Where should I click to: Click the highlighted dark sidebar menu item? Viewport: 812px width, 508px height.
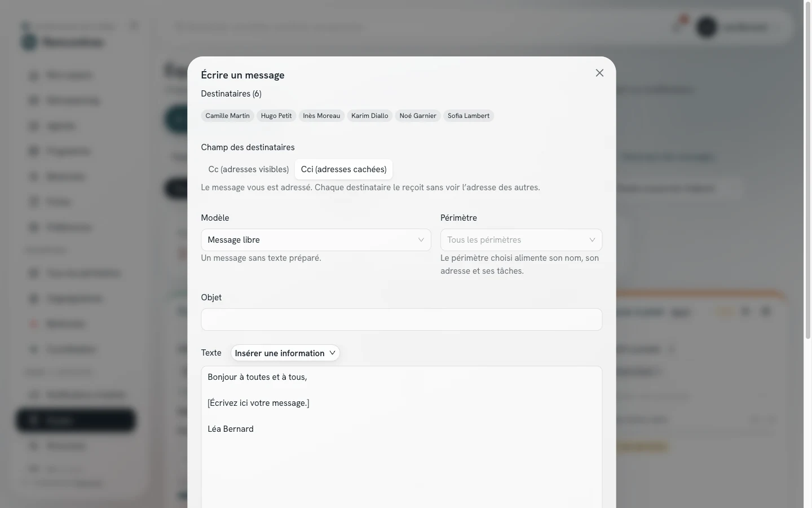76,421
